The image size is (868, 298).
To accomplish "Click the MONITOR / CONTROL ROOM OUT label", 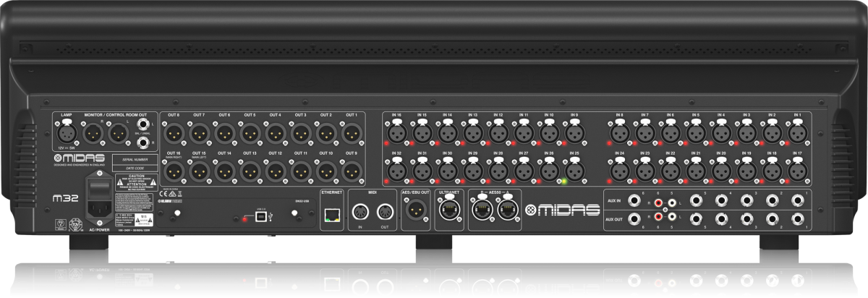I will [116, 115].
